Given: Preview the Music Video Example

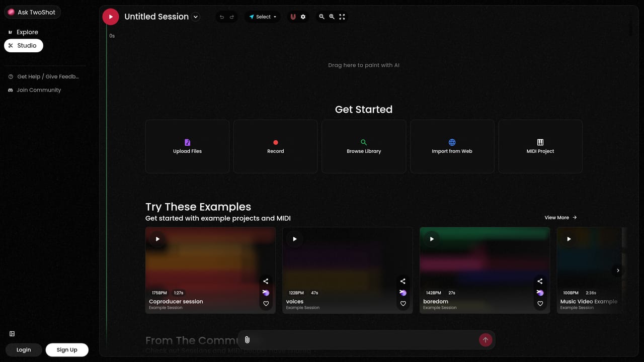Looking at the screenshot, I should click(x=569, y=239).
